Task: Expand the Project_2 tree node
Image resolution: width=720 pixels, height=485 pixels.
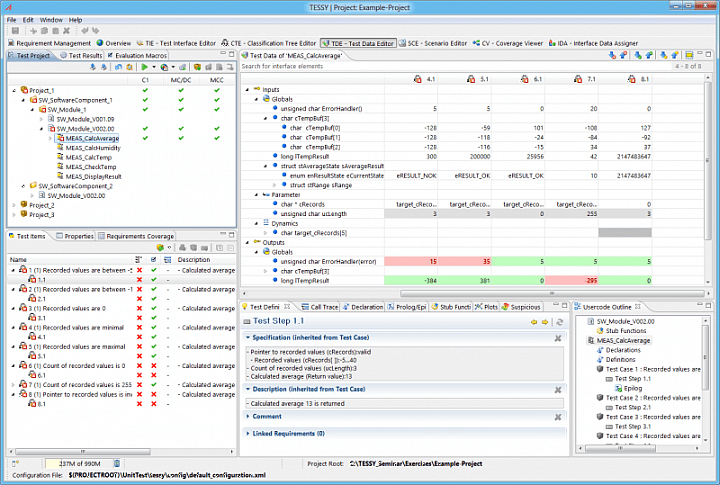Action: coord(13,205)
